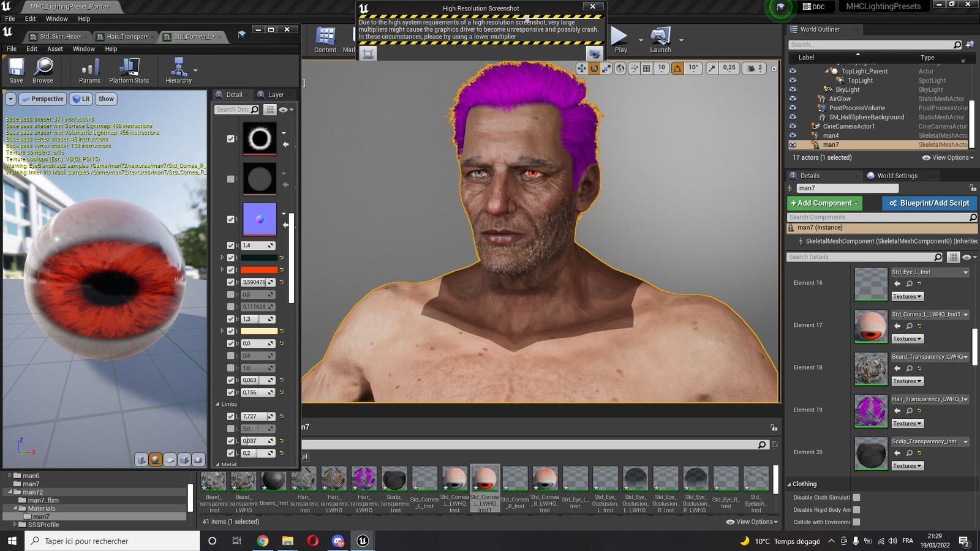The image size is (980, 551).
Task: Click Element 17 cornea material thumbnail
Action: 870,326
